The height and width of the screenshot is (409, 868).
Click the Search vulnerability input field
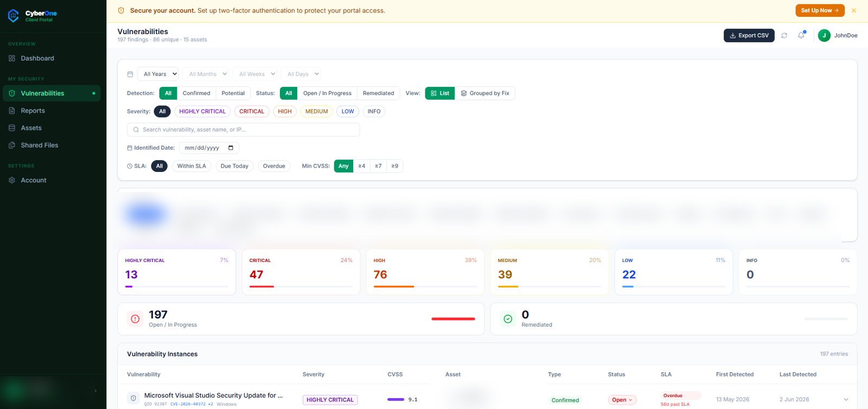[243, 130]
